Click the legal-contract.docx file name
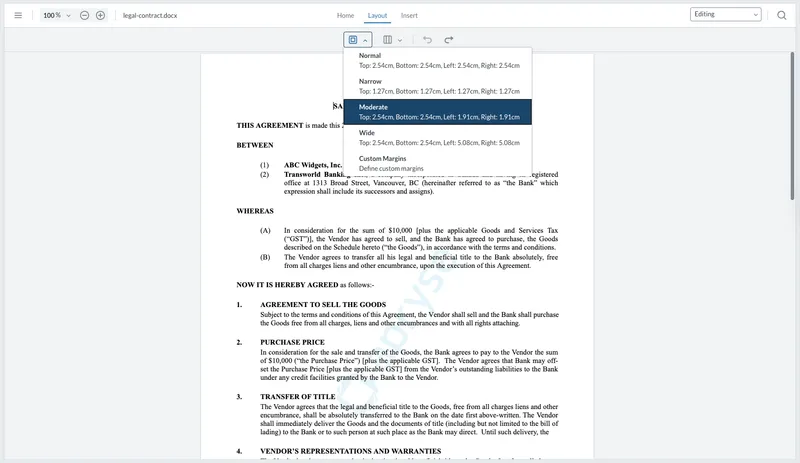Screen dimensions: 800x463 [150, 15]
